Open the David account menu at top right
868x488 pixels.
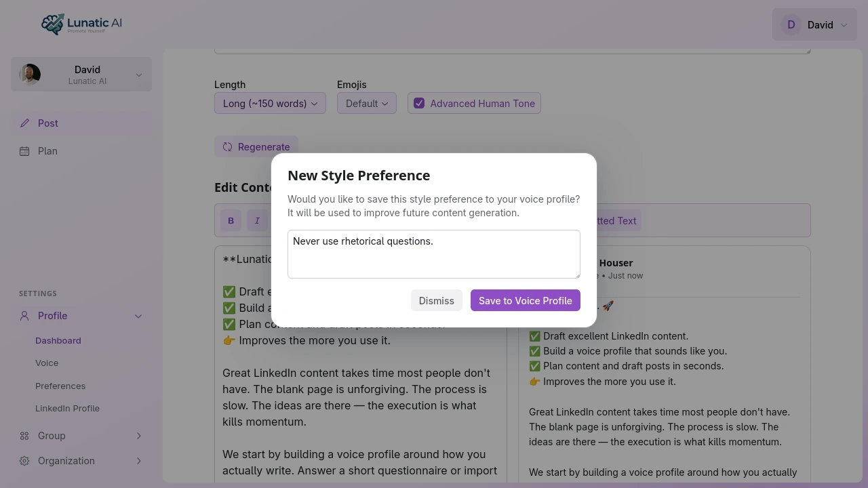point(814,24)
